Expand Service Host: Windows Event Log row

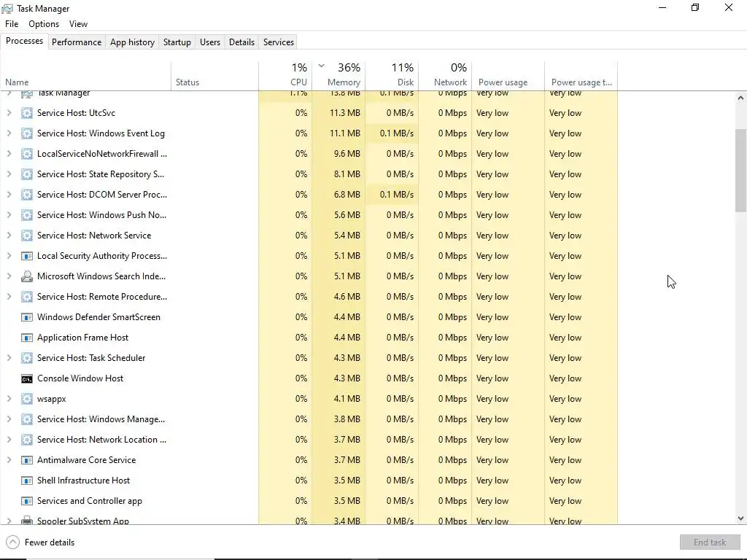pyautogui.click(x=9, y=133)
